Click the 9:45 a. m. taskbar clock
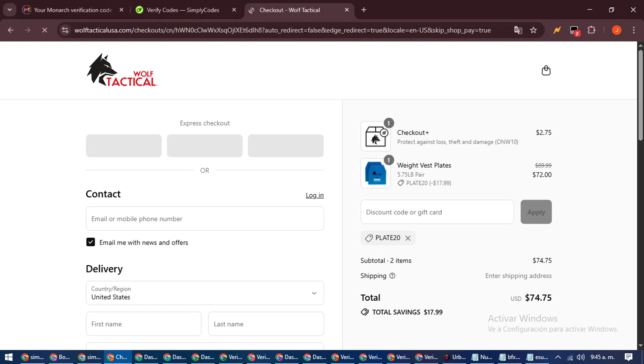The height and width of the screenshot is (364, 644). (602, 357)
